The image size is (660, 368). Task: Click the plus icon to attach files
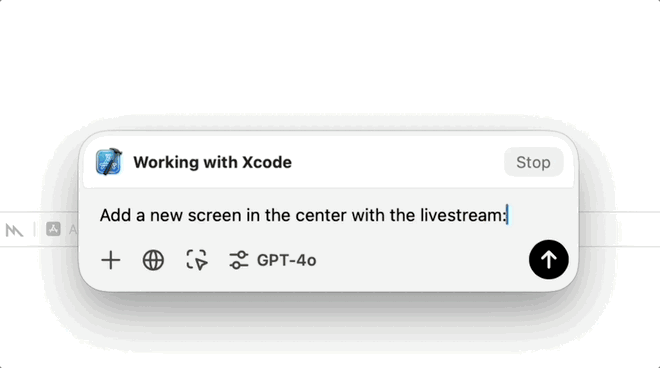pyautogui.click(x=111, y=260)
